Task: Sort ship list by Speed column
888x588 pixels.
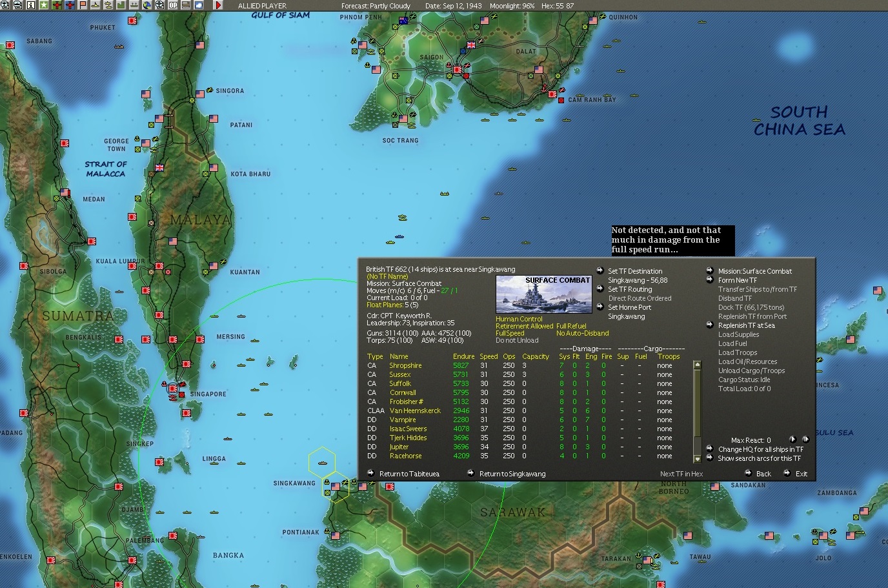Action: (x=489, y=356)
